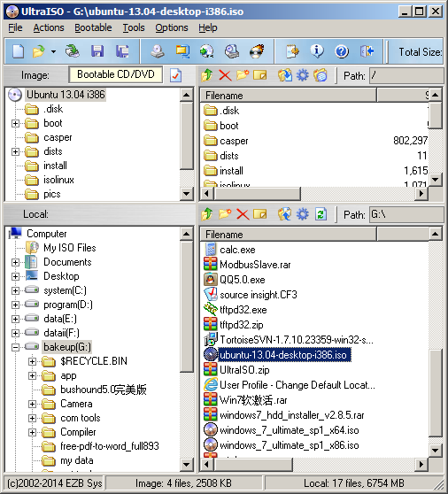
Task: Click the red Delete icon in local pane
Action: (243, 214)
